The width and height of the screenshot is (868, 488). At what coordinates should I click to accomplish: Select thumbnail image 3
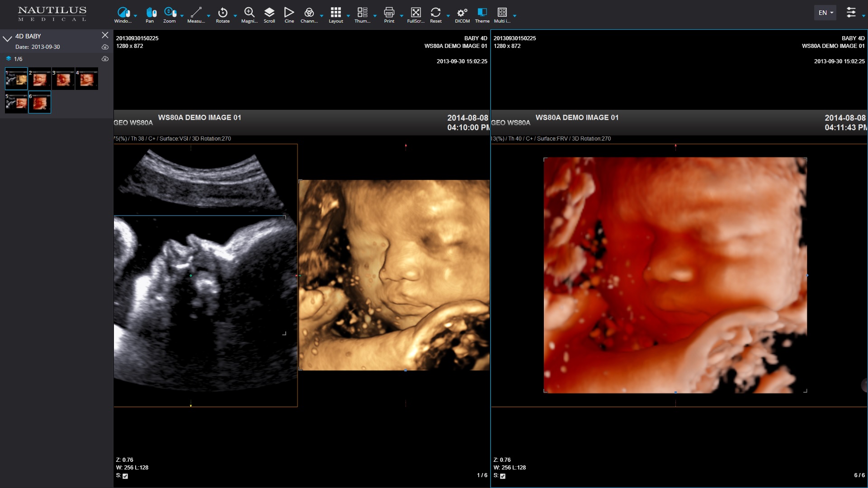[63, 79]
